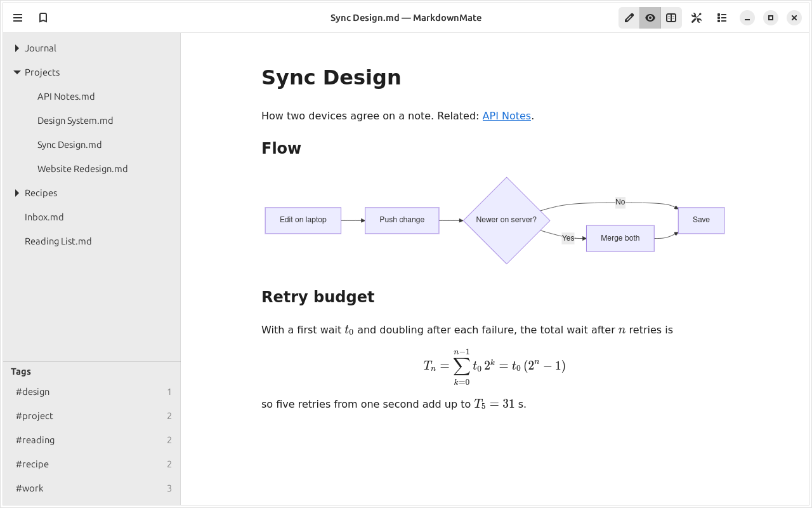This screenshot has width=812, height=508.
Task: Click the bookmark icon
Action: (x=43, y=18)
